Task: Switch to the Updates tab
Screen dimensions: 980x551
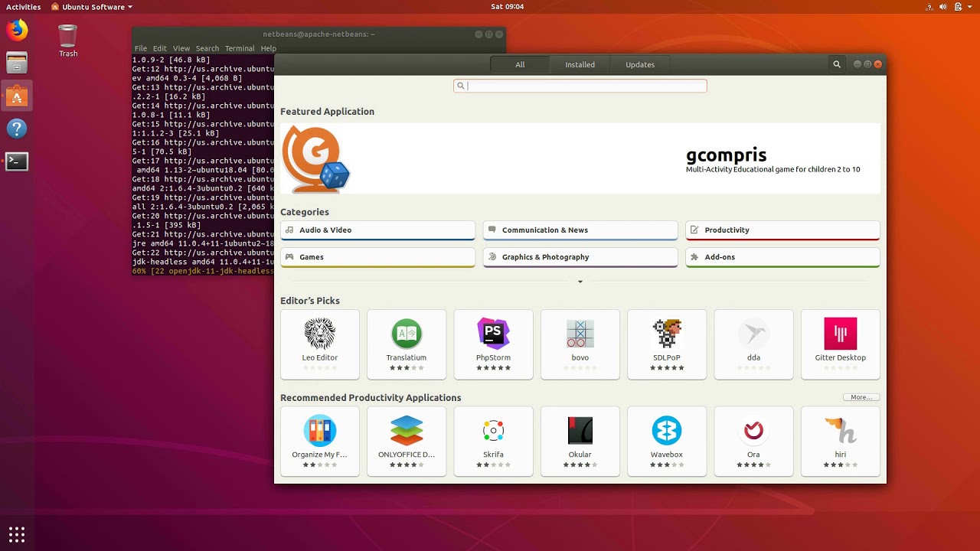Action: 640,64
